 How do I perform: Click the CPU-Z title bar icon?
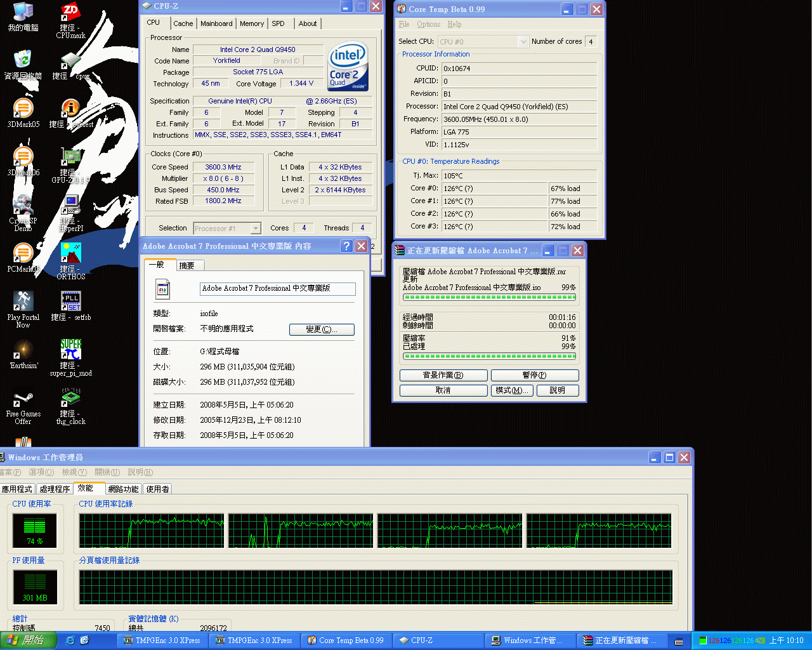147,6
